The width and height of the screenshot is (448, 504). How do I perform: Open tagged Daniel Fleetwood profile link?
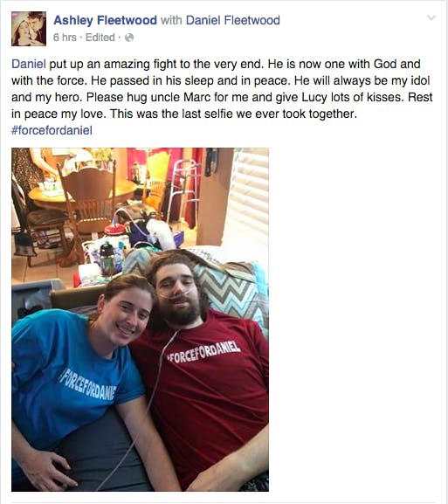coord(232,20)
